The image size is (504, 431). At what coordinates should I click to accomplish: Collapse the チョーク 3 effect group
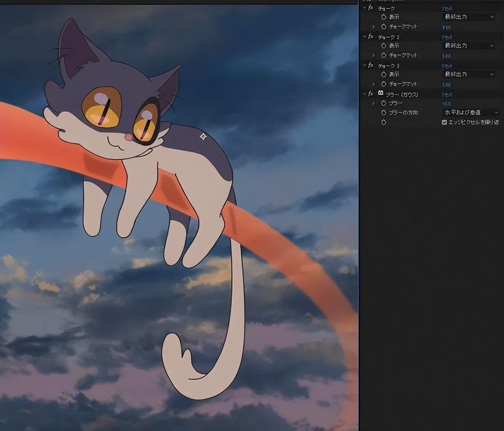coord(365,65)
